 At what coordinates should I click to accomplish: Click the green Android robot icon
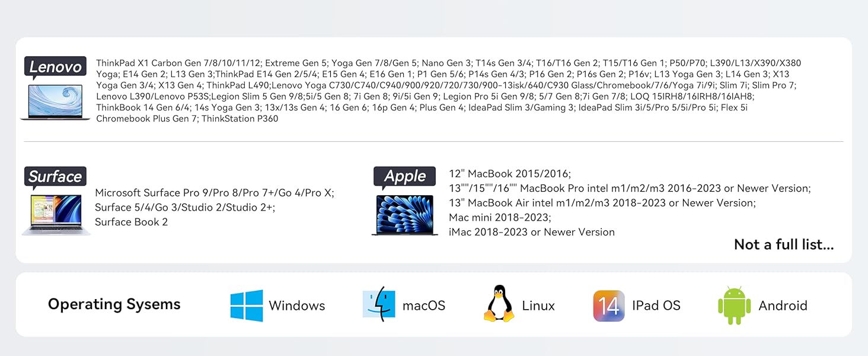[734, 305]
